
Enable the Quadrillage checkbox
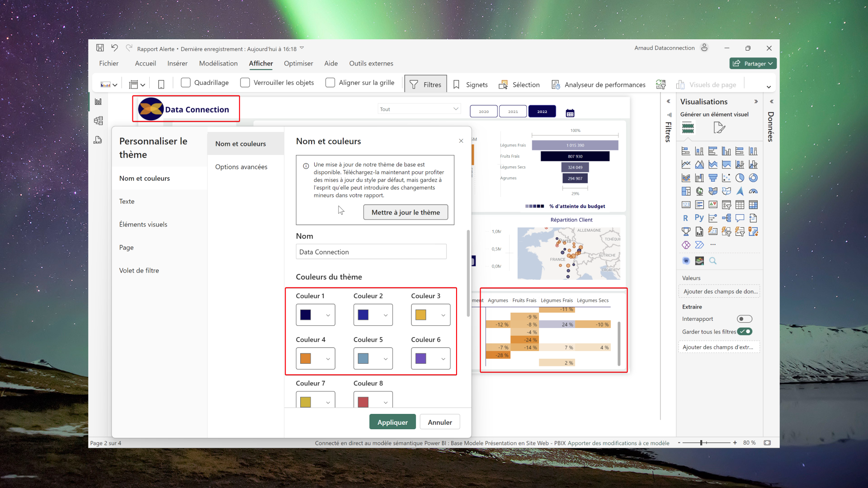click(186, 83)
